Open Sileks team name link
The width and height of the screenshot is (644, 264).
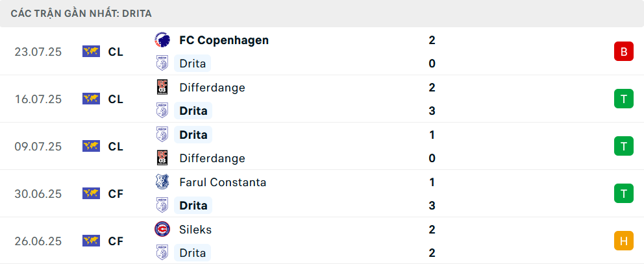[x=195, y=230]
